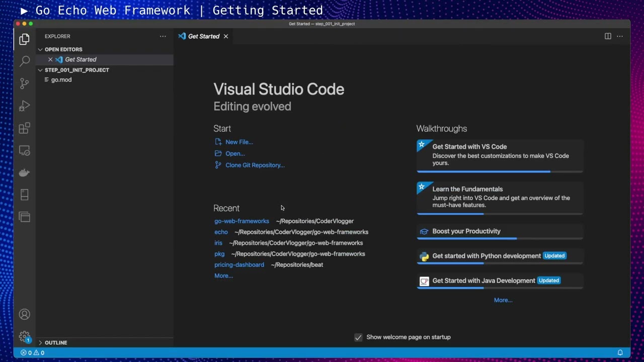The width and height of the screenshot is (644, 362).
Task: Click Updated badge on Java walkthrough
Action: 548,281
